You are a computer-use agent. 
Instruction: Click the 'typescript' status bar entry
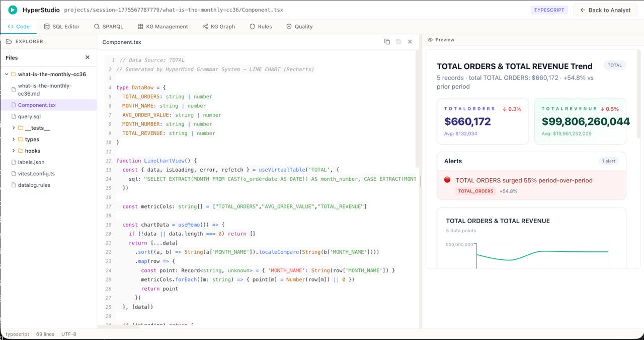pos(17,334)
